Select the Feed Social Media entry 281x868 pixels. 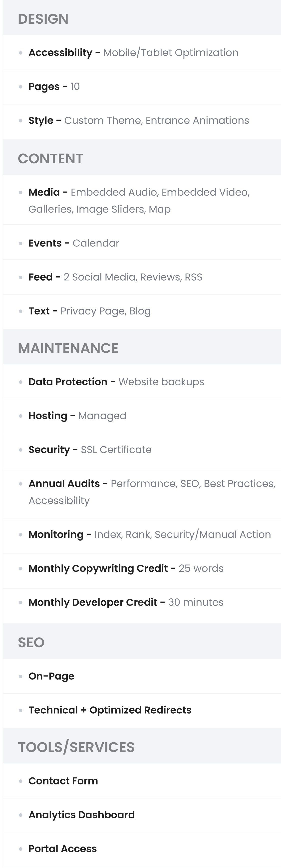point(142,277)
